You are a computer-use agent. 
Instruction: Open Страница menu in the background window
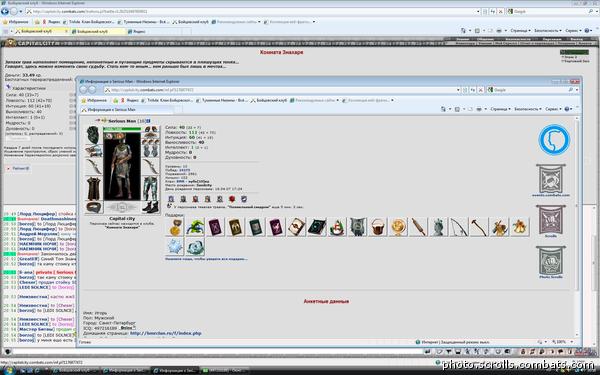click(520, 31)
